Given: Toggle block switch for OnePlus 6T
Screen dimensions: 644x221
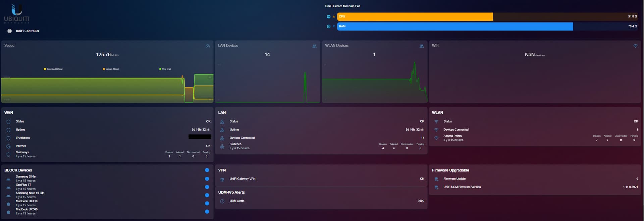Looking at the screenshot, I should coord(207,187).
